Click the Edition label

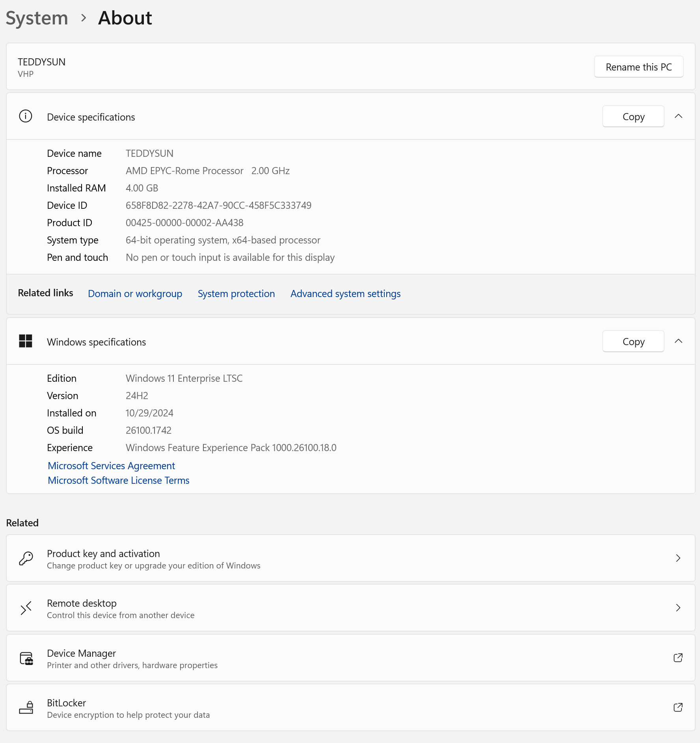[61, 379]
